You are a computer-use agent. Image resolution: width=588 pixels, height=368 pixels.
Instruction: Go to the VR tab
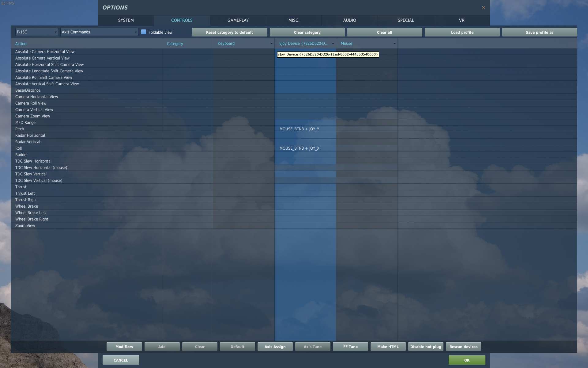click(462, 20)
